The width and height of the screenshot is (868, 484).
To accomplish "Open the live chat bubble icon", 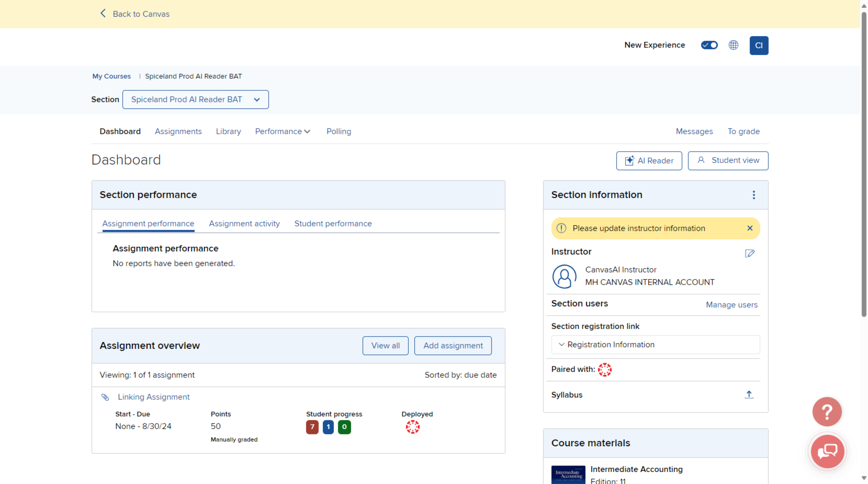I will click(827, 451).
